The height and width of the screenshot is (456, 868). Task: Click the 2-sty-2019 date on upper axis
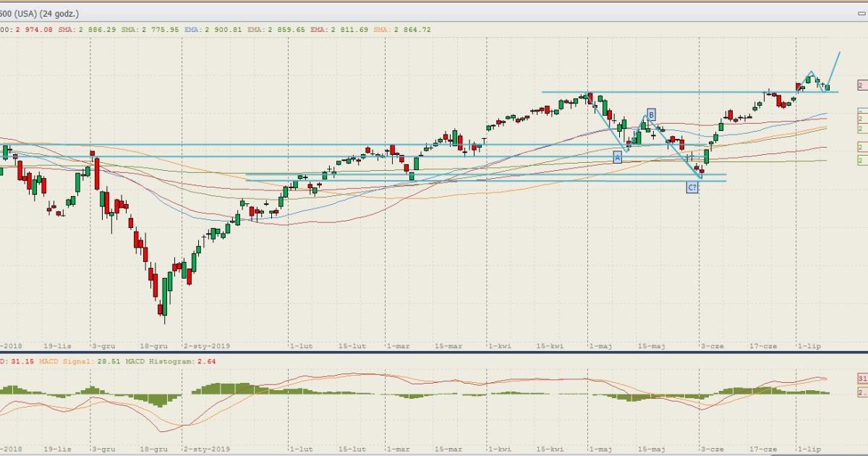205,346
